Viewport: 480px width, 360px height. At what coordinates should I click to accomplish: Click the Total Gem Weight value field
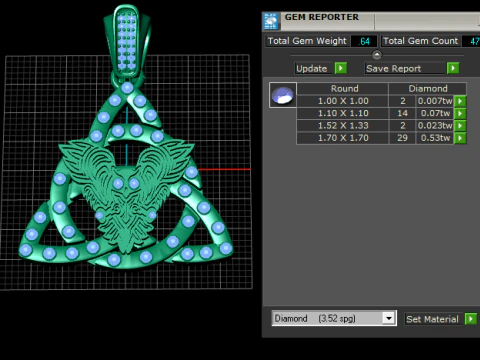tap(364, 41)
